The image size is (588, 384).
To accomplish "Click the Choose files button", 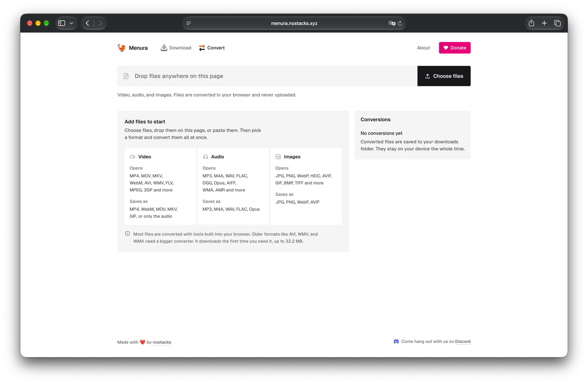I will pyautogui.click(x=444, y=76).
